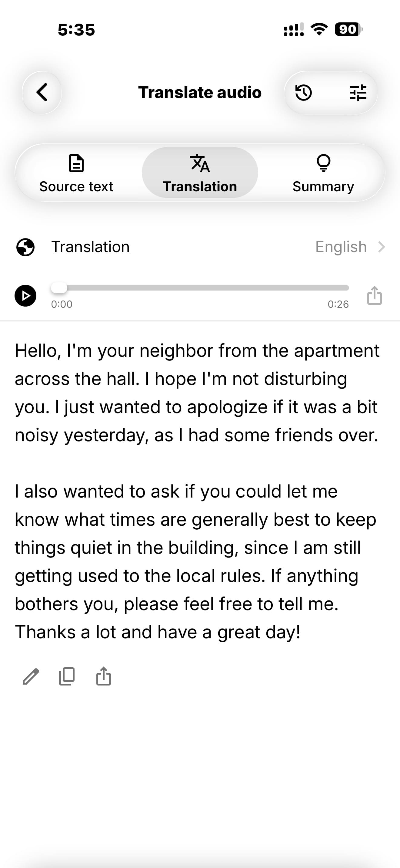
Task: Switch to the Summary tab
Action: click(323, 173)
